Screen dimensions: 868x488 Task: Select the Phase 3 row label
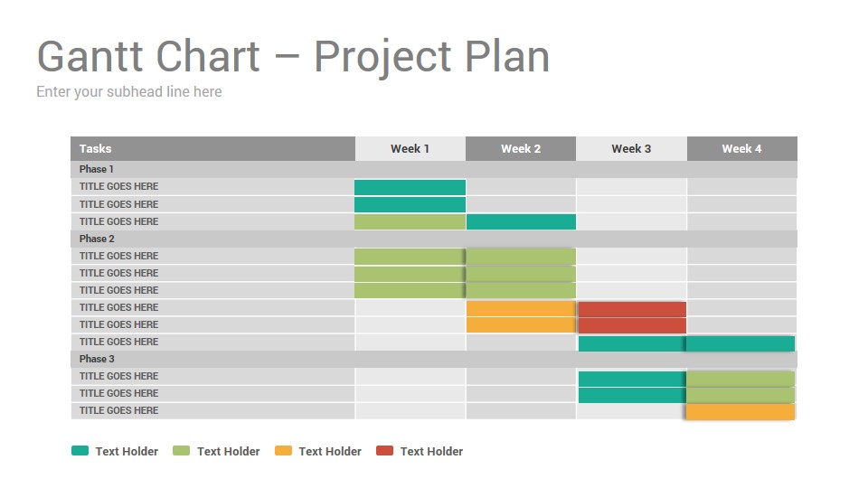pos(97,359)
